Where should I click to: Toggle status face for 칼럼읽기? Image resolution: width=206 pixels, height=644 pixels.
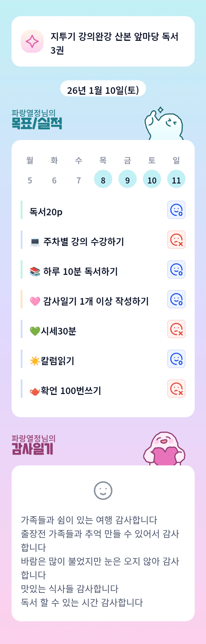click(176, 359)
